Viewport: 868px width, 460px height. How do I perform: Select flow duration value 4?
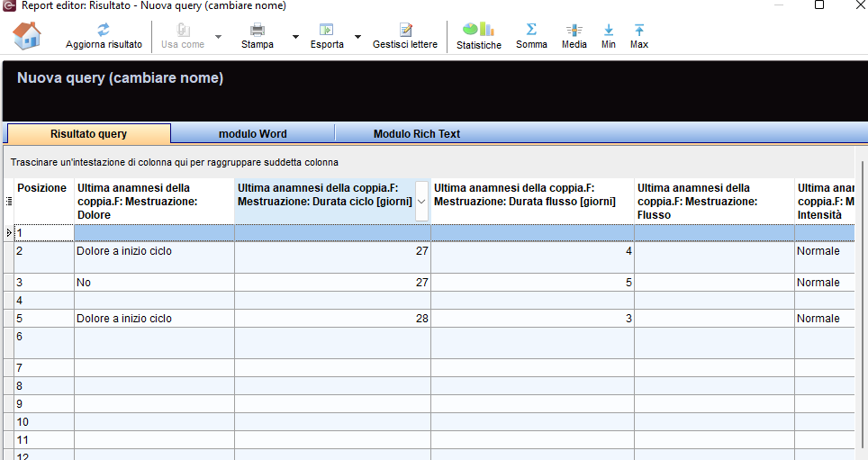532,257
